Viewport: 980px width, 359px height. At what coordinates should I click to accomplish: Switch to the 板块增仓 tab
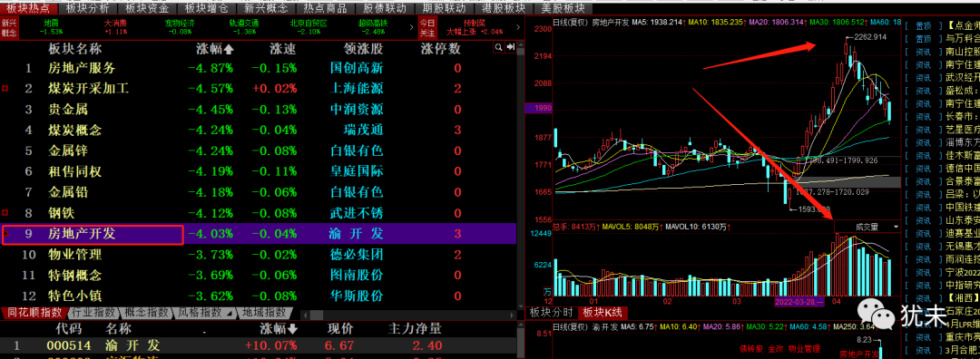point(206,8)
